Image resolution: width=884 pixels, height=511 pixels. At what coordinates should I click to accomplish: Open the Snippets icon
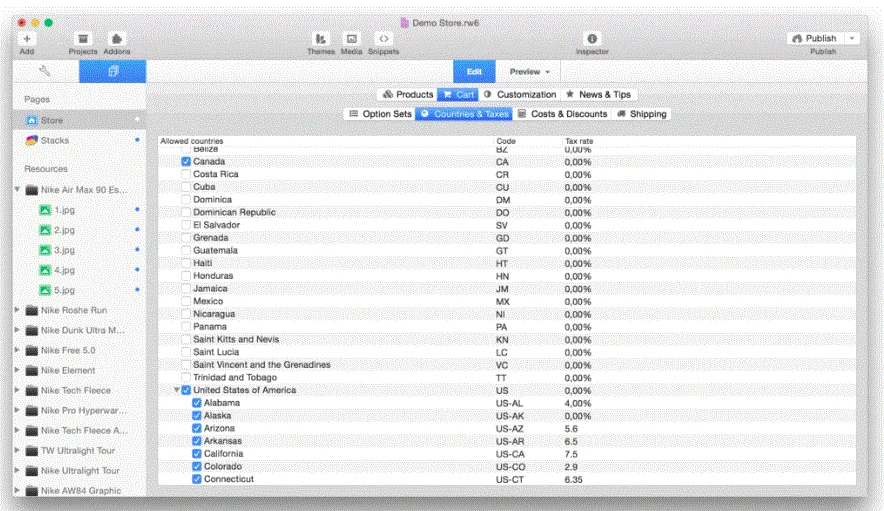(x=383, y=38)
